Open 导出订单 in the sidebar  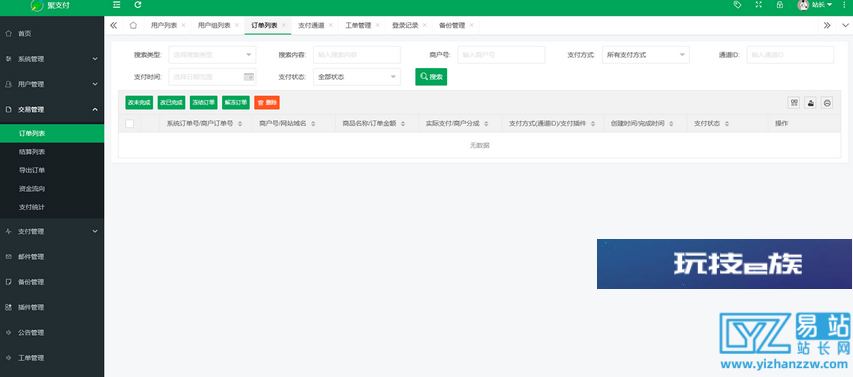coord(52,170)
